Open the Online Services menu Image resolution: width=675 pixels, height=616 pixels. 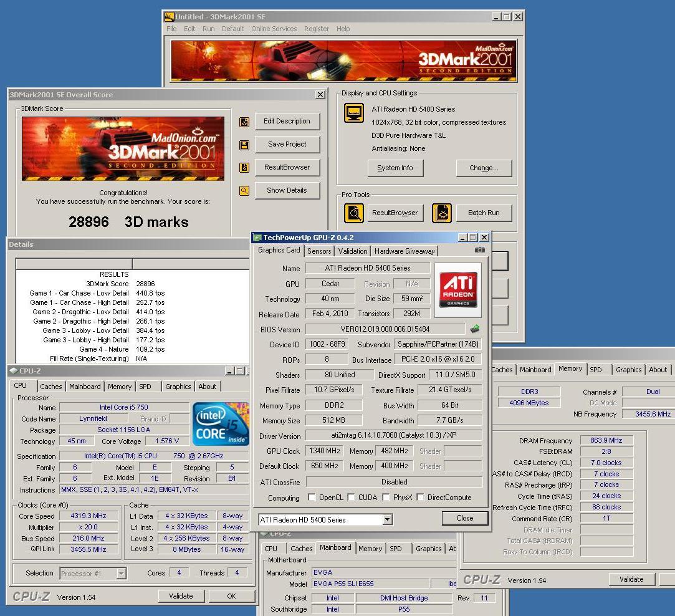[274, 29]
